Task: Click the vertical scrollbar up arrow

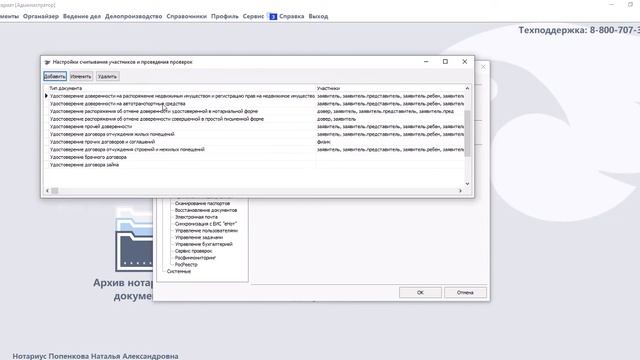Action: point(467,88)
